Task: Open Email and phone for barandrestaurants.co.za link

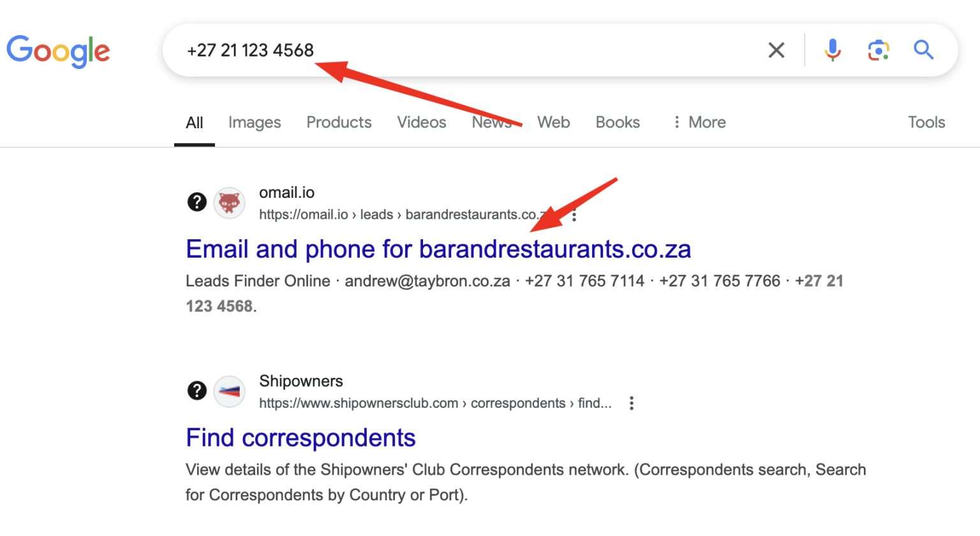Action: point(438,249)
